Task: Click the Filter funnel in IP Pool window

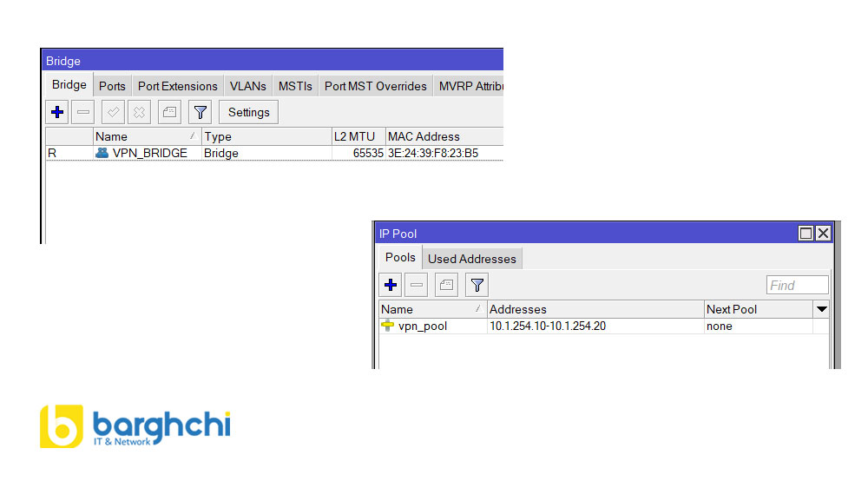Action: click(x=477, y=285)
